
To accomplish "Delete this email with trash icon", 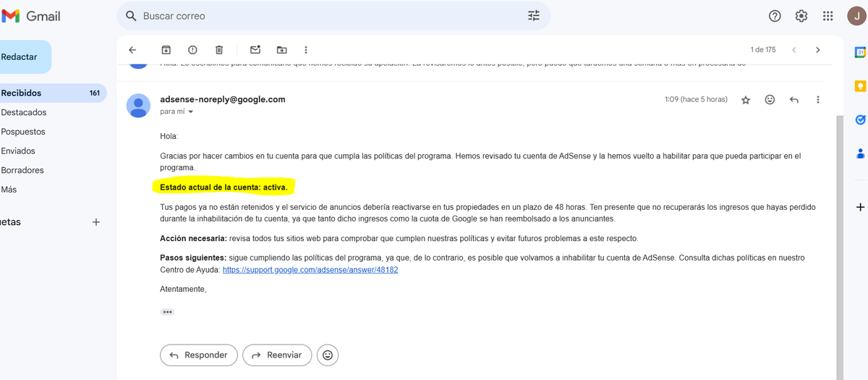I will tap(219, 50).
